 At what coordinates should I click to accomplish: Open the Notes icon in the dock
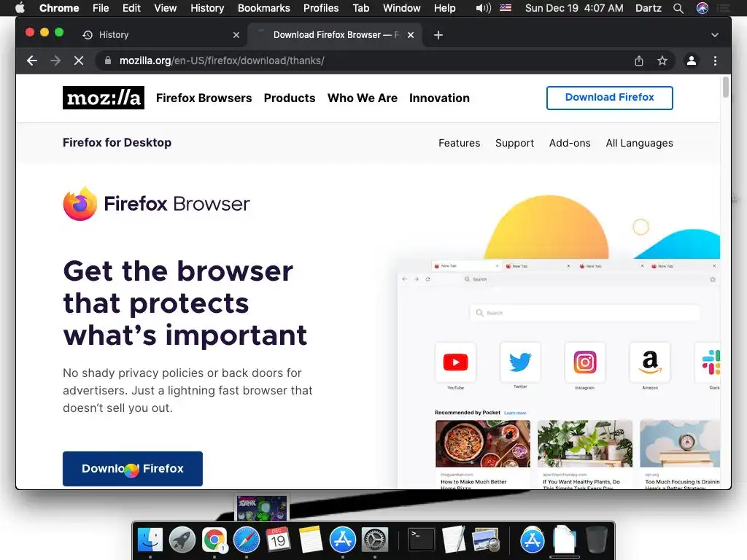click(x=311, y=540)
